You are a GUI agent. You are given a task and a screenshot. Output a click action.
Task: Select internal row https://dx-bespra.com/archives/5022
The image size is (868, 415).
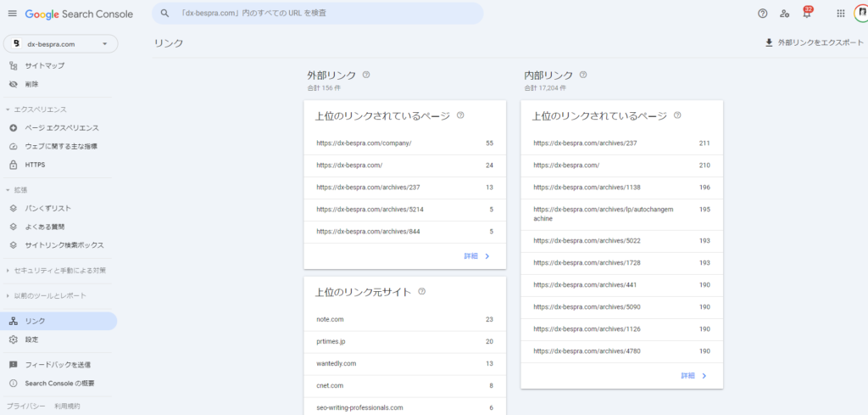click(621, 242)
